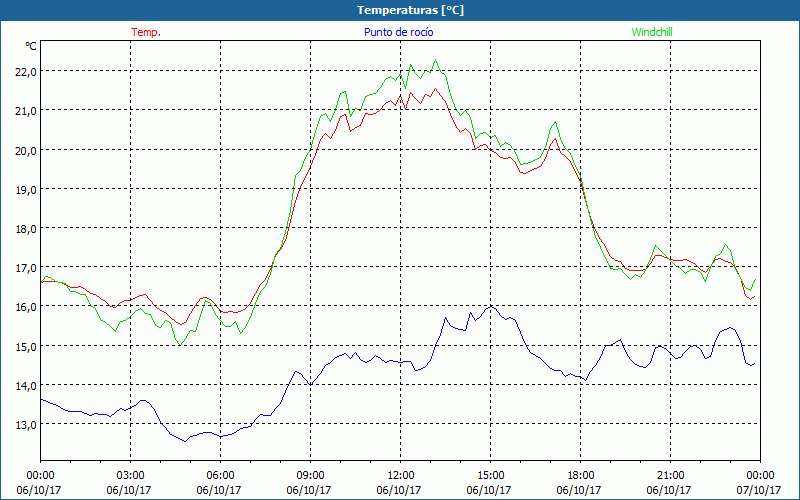This screenshot has height=500, width=800.
Task: Click the 18:00 time axis label
Action: pyautogui.click(x=581, y=475)
